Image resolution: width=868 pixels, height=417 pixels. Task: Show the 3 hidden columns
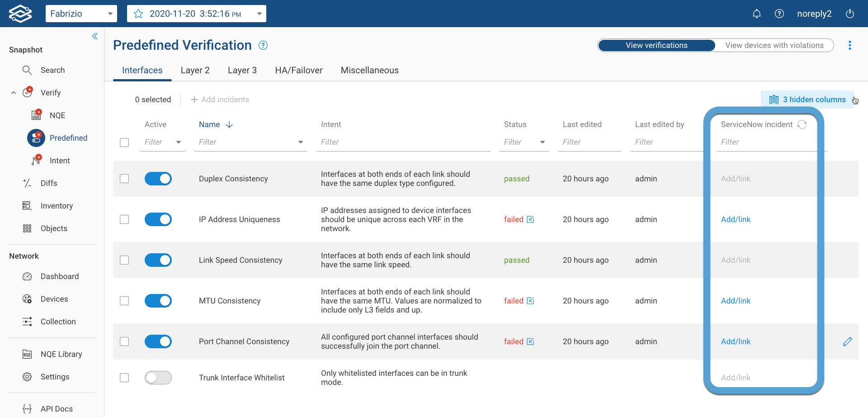tap(809, 99)
